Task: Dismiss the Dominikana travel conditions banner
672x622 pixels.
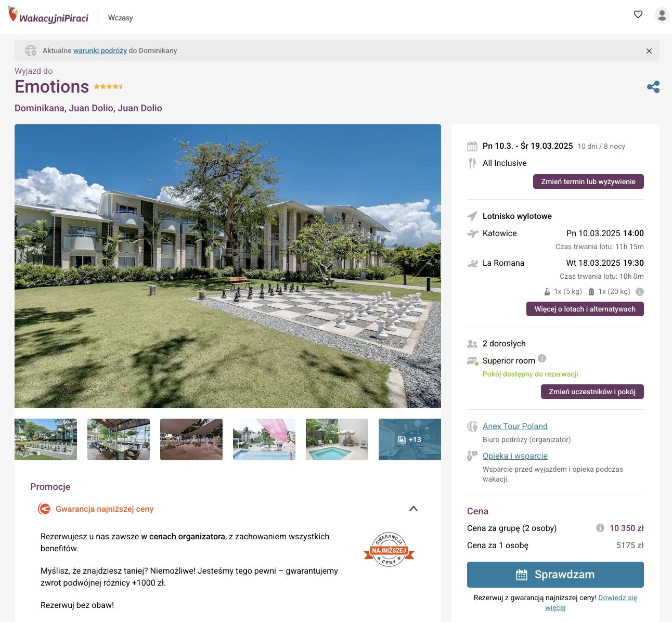Action: 649,51
